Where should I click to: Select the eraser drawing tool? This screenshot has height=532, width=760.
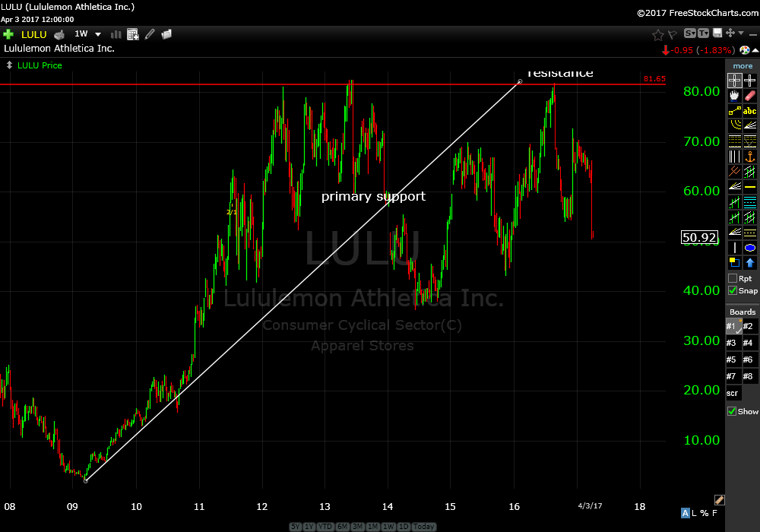tap(750, 96)
